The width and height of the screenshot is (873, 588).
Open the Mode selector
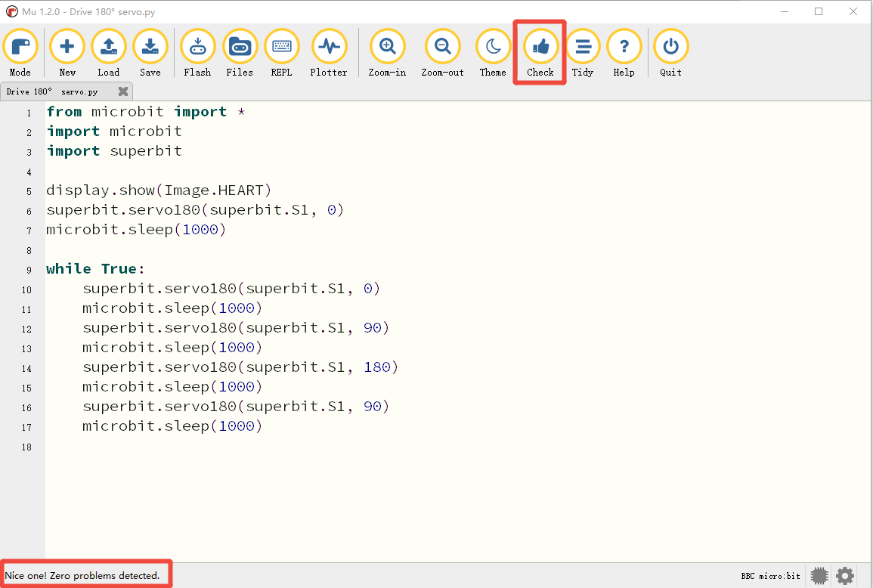click(x=20, y=54)
